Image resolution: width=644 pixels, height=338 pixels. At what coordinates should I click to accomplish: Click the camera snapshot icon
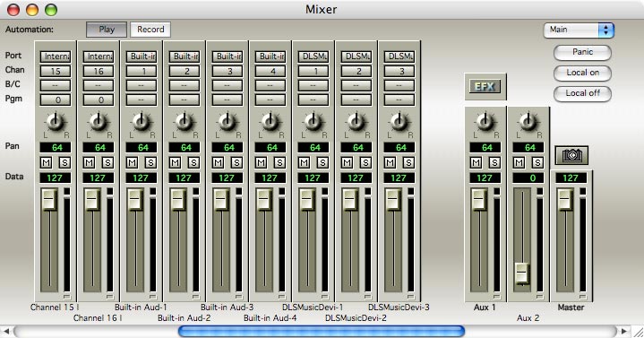(x=571, y=155)
